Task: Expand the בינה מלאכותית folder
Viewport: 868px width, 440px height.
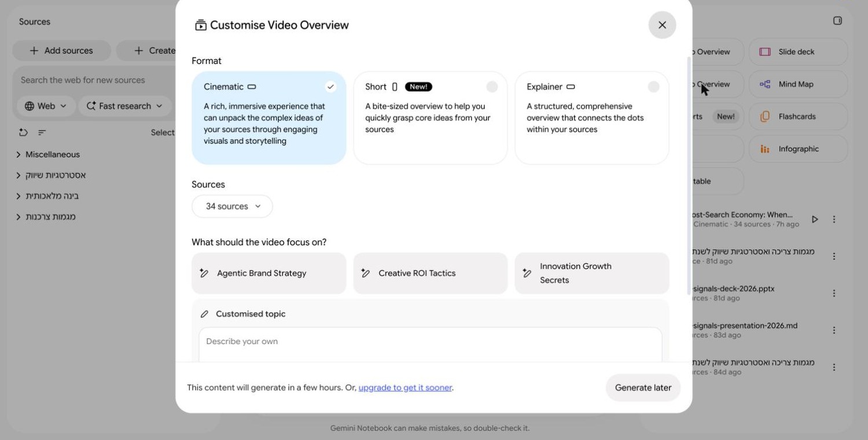Action: pyautogui.click(x=19, y=196)
